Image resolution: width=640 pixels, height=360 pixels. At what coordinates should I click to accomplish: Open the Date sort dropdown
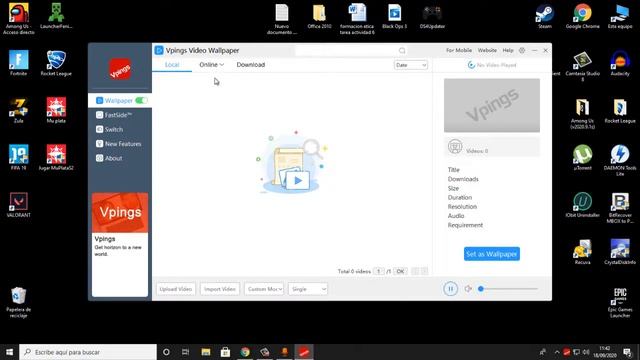pyautogui.click(x=411, y=65)
